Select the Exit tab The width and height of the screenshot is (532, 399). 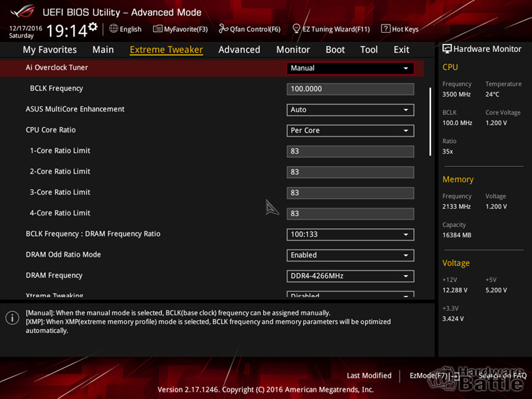point(402,49)
